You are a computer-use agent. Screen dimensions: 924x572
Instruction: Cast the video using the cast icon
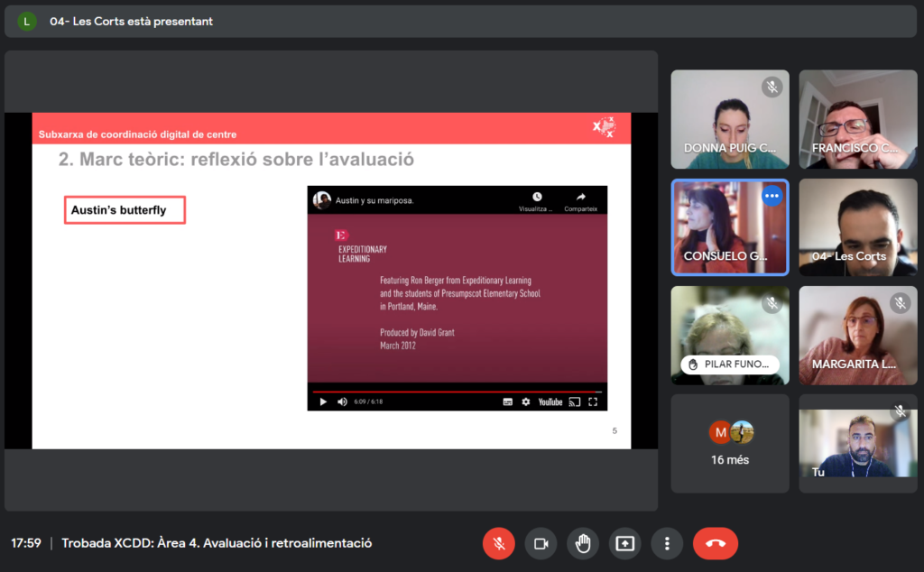(x=574, y=401)
